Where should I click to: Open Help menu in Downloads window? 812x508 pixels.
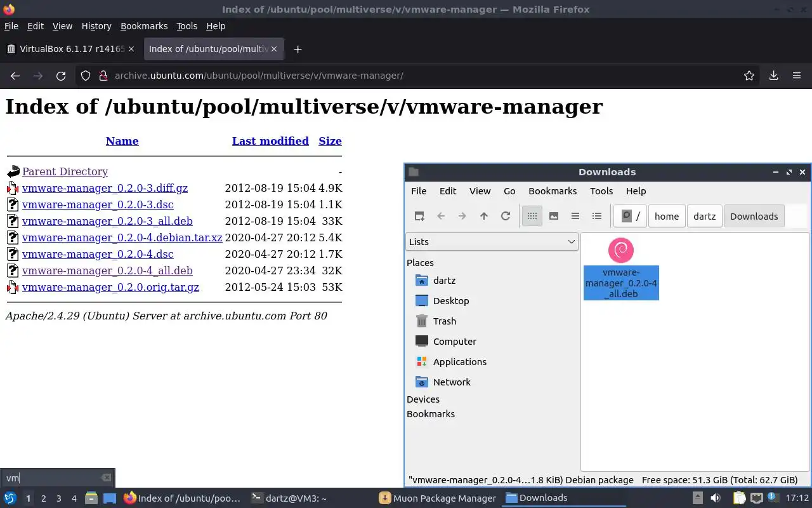(636, 190)
